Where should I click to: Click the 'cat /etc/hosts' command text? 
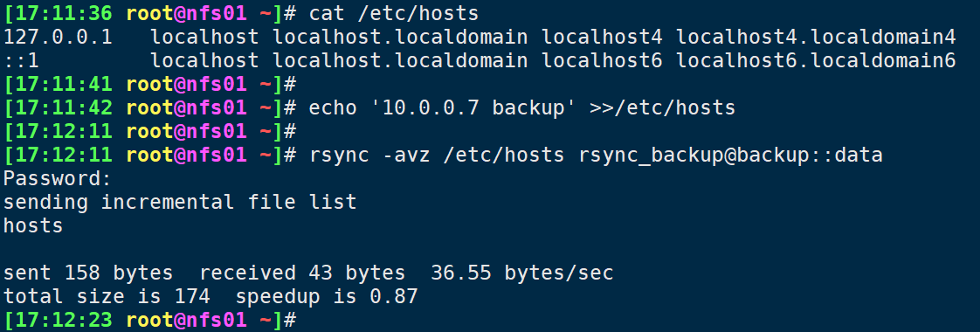point(394,13)
